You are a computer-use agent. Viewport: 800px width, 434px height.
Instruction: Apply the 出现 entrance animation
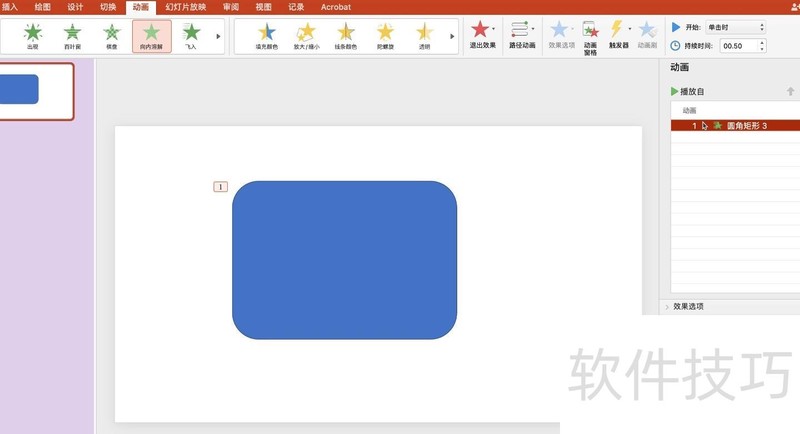pos(33,36)
